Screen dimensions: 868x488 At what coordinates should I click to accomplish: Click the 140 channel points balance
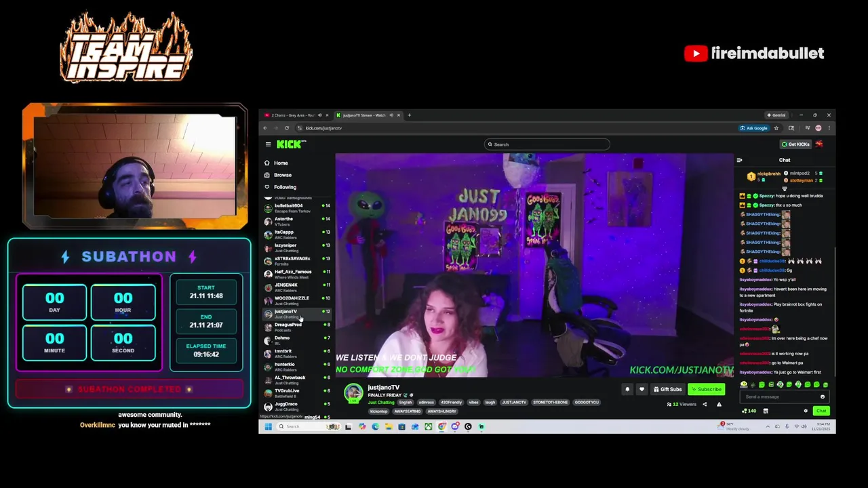pos(749,411)
